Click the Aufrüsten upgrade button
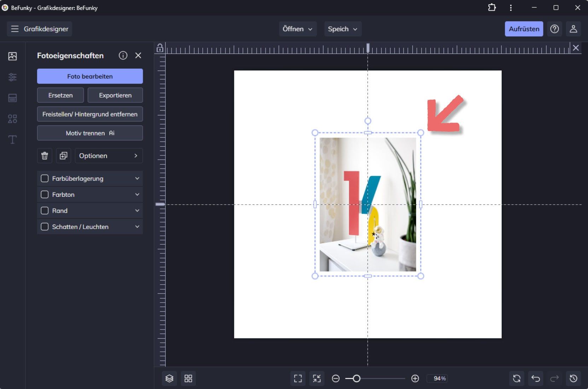Screen dimensions: 588x389 [x=524, y=29]
